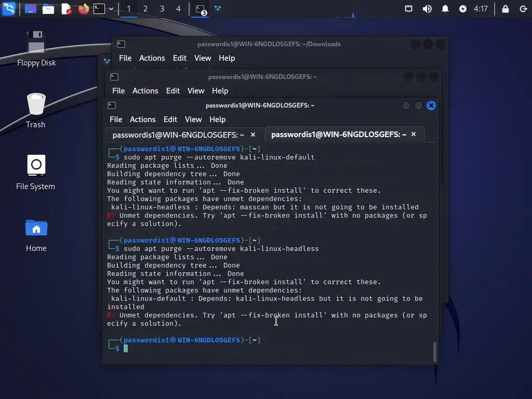The image size is (532, 399).
Task: Click the small blue app icon beside the terminal taskbar button
Action: click(218, 9)
